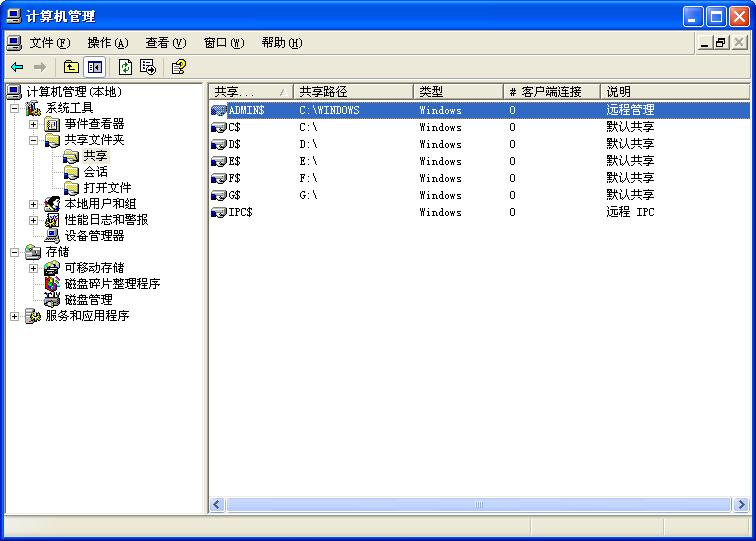Screen dimensions: 756x541
Task: Sort by the 共享 name column header
Action: click(x=251, y=92)
